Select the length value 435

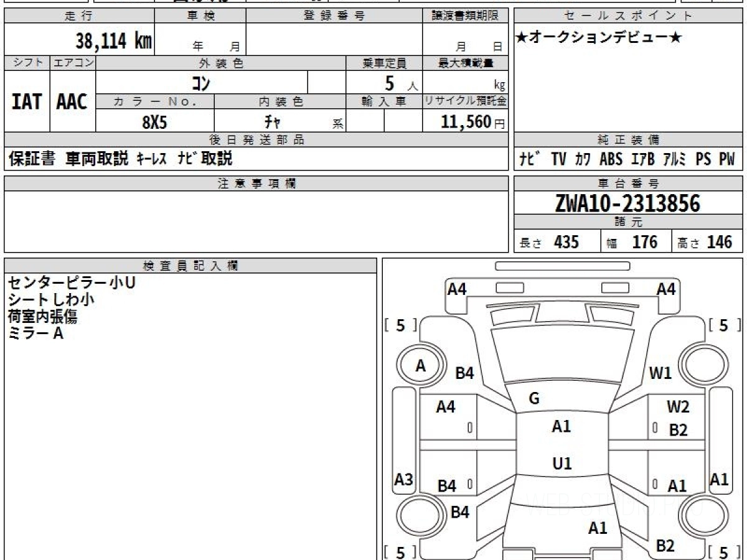click(x=566, y=242)
